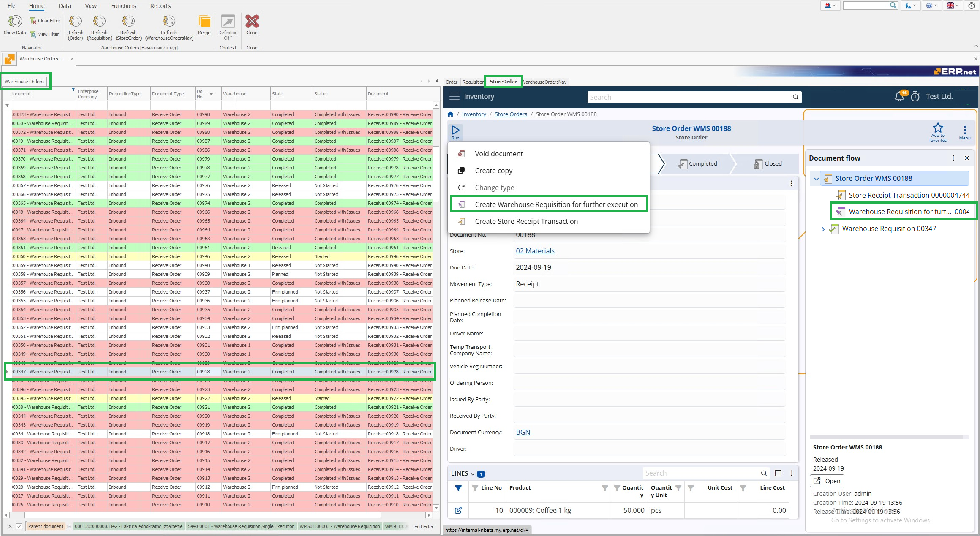Switch to the Reports ribbon tab

click(161, 6)
